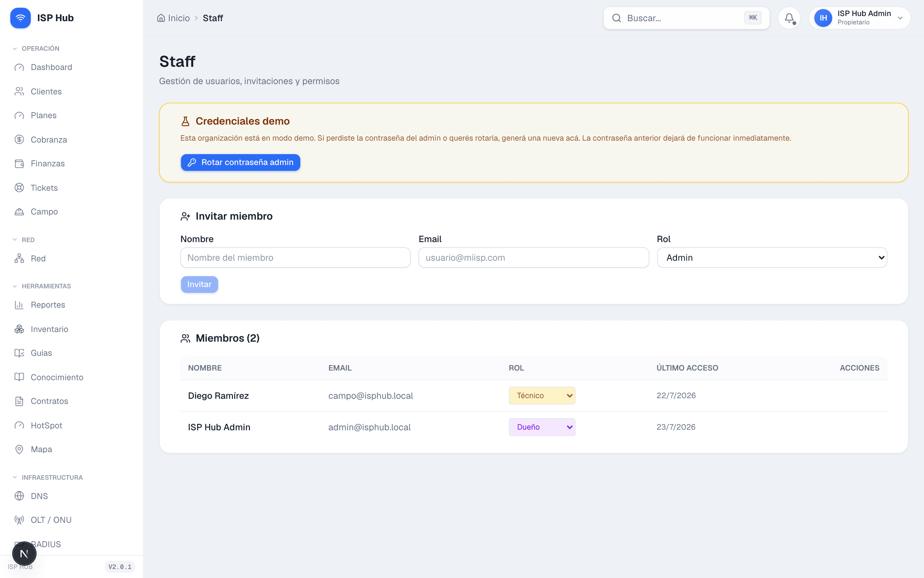Viewport: 924px width, 578px height.
Task: Open the Tickets sidebar item
Action: click(x=72, y=188)
